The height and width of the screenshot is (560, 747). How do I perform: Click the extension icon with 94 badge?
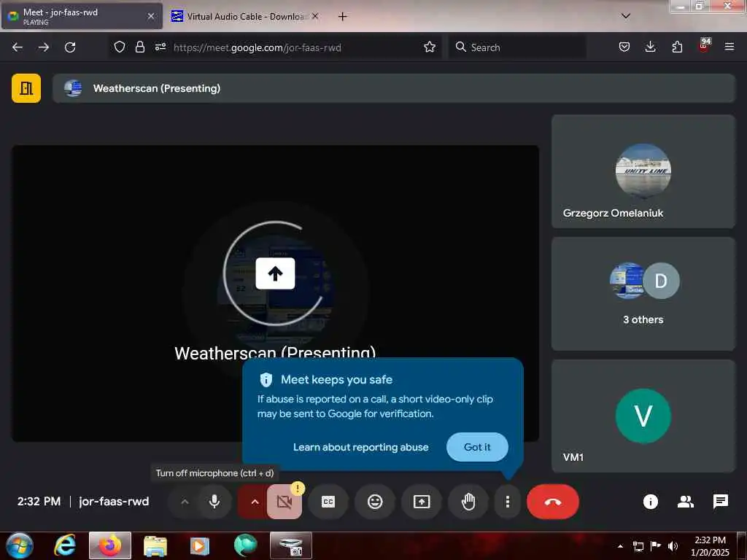click(x=704, y=46)
